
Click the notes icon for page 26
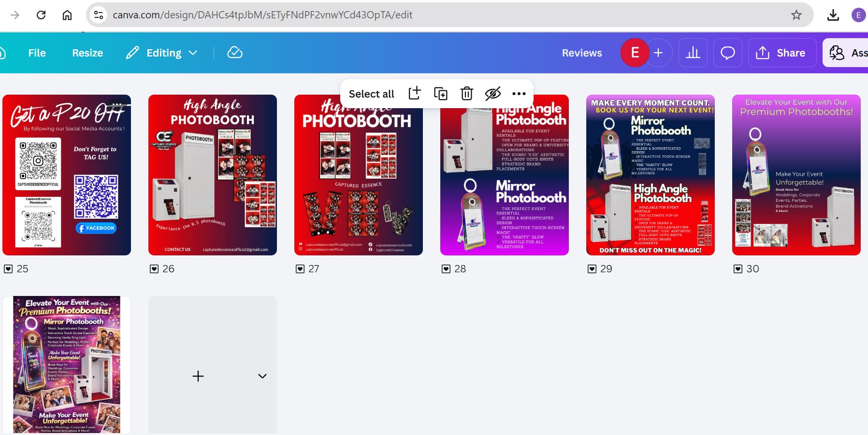click(154, 269)
